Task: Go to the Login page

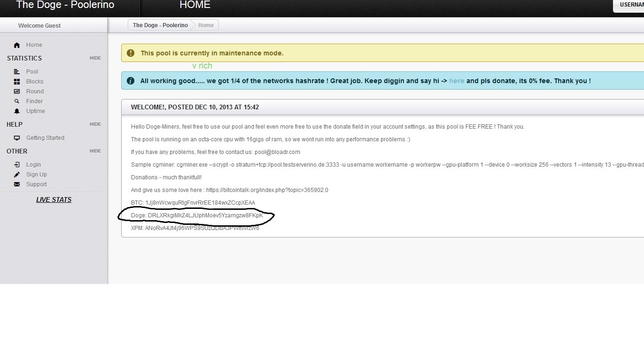Action: coord(33,165)
